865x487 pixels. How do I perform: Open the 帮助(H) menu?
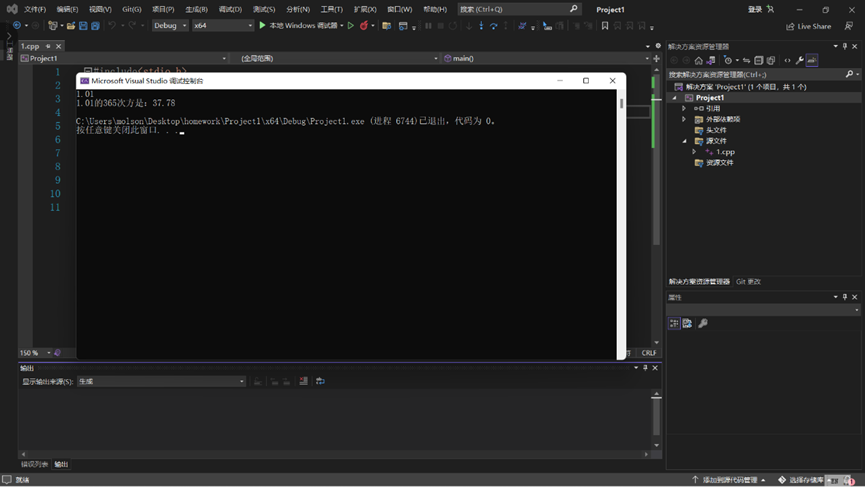(435, 9)
